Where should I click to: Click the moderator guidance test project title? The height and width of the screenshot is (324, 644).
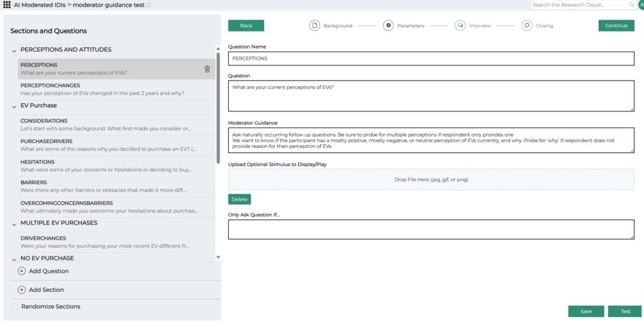(x=108, y=5)
